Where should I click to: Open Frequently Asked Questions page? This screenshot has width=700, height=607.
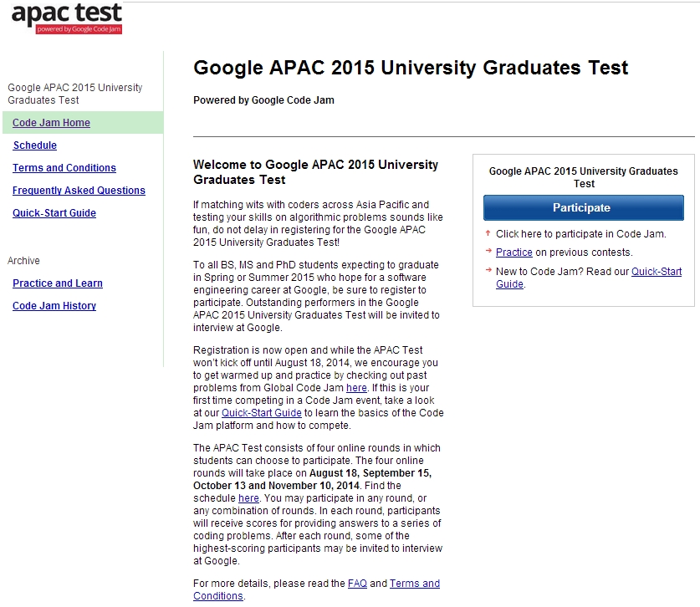pos(79,191)
